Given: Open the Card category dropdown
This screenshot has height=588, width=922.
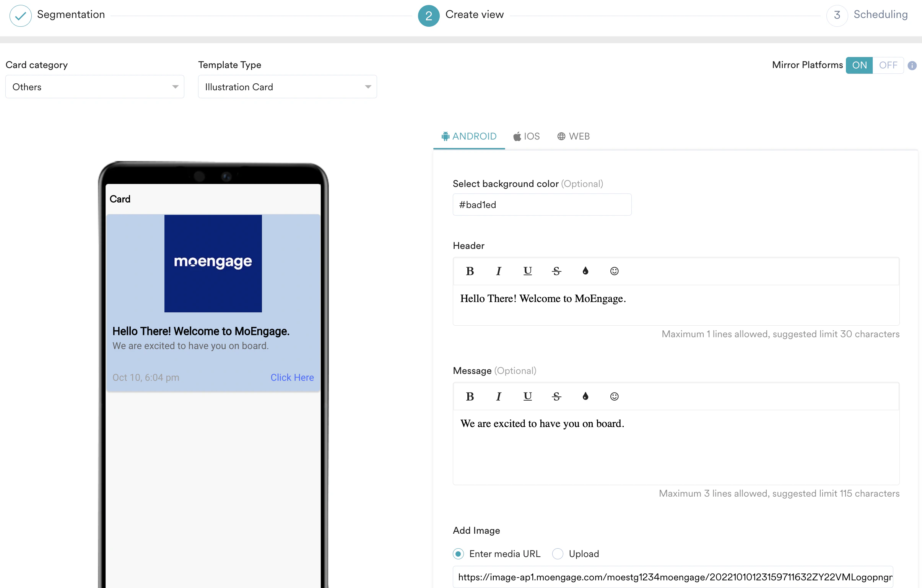Looking at the screenshot, I should (94, 87).
